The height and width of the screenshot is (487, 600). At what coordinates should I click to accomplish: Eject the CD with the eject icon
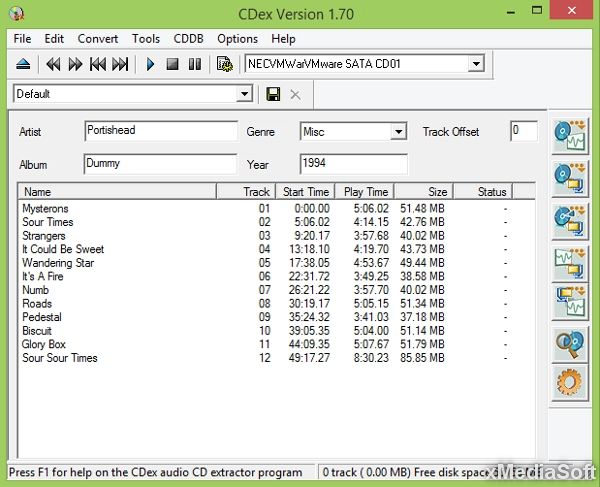pos(23,64)
